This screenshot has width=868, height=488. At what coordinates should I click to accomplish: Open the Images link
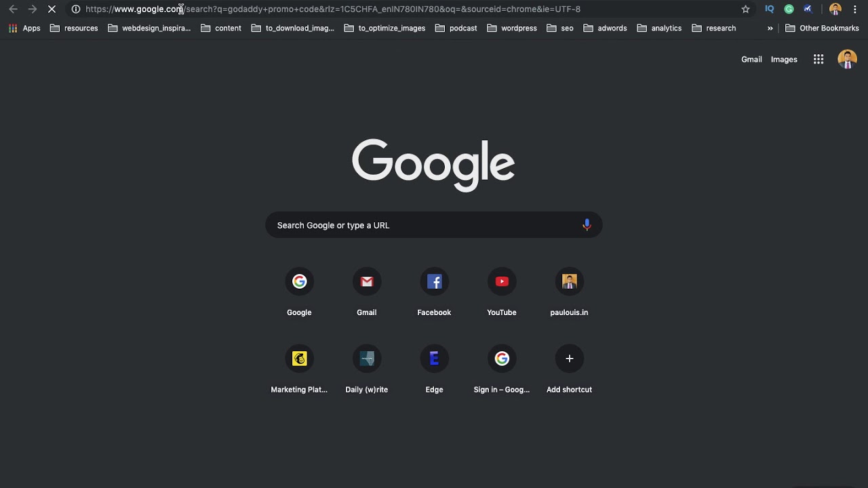[x=784, y=60]
